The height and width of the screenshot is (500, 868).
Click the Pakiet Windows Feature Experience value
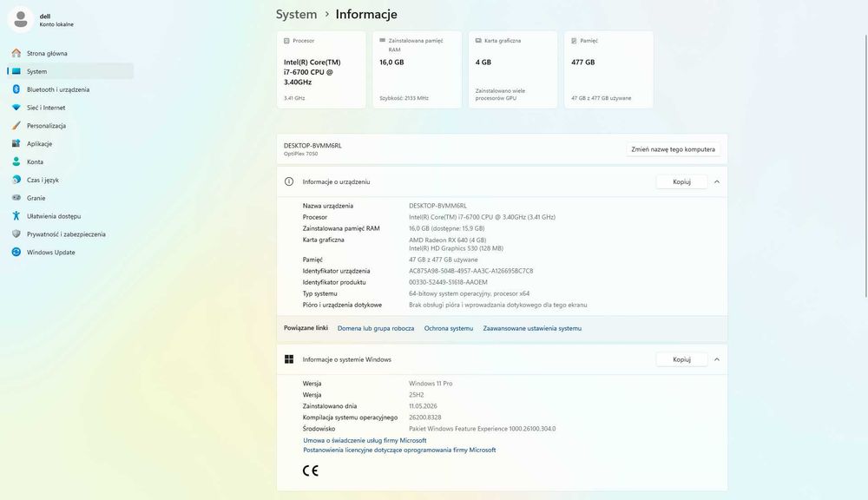point(482,429)
